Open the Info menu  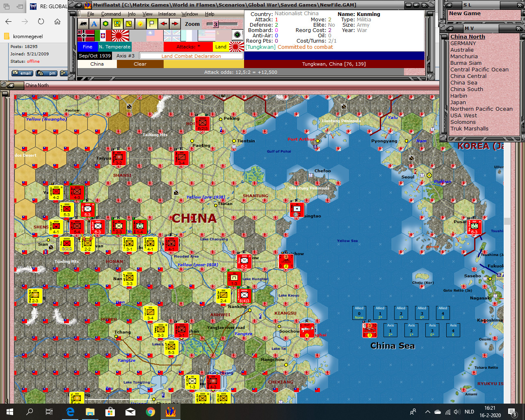(131, 14)
